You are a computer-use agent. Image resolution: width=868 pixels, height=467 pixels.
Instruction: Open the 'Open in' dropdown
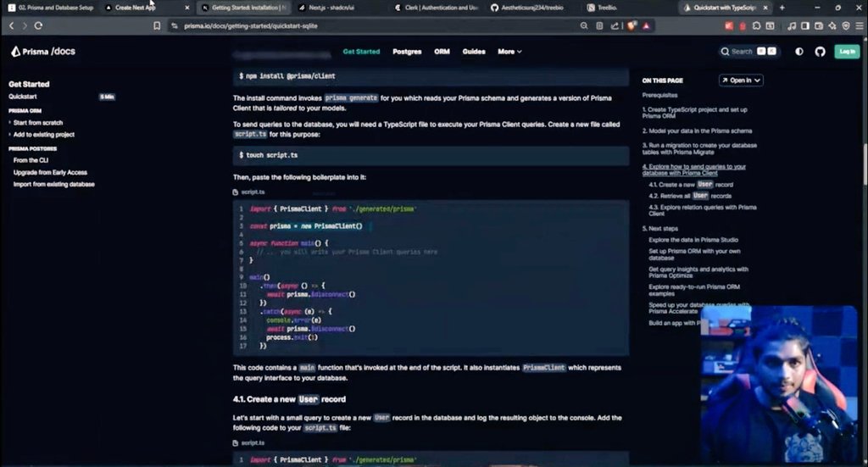point(741,81)
